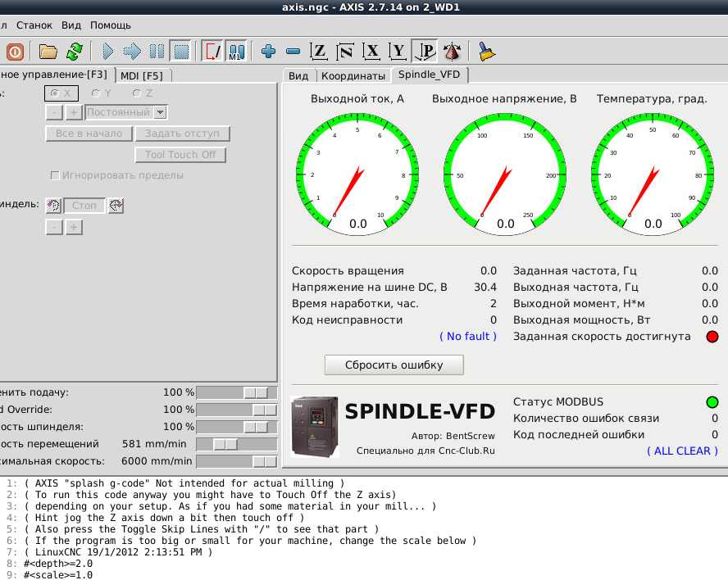
Task: Zoom out with the minus icon
Action: pyautogui.click(x=293, y=51)
